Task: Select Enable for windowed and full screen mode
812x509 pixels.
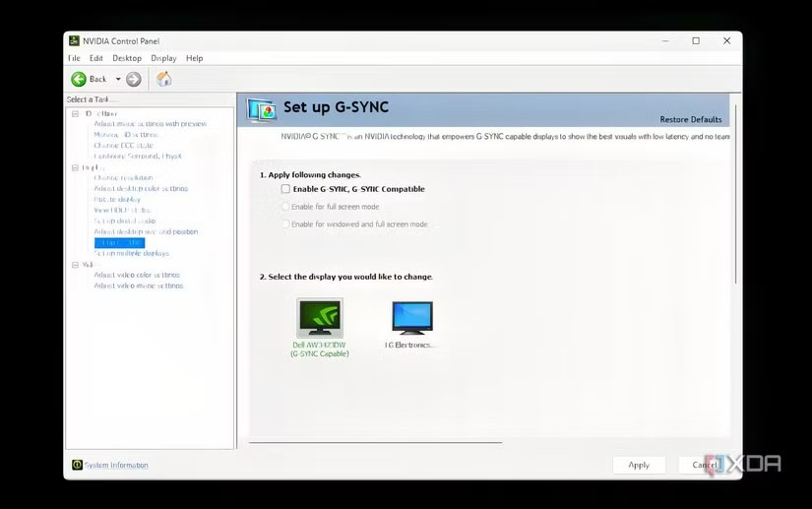Action: coord(285,224)
